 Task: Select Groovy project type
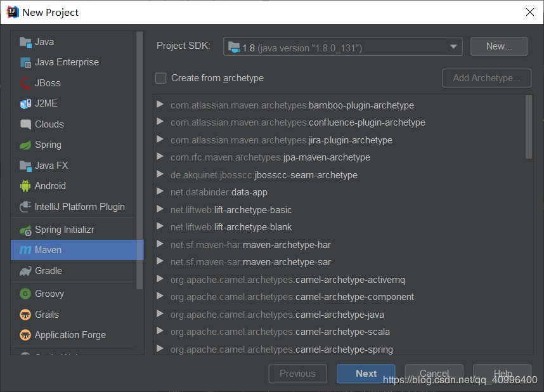pyautogui.click(x=74, y=294)
